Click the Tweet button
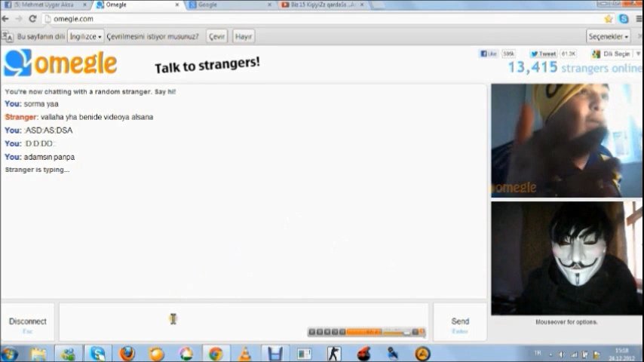Screen dimensions: 644x362 coord(543,54)
